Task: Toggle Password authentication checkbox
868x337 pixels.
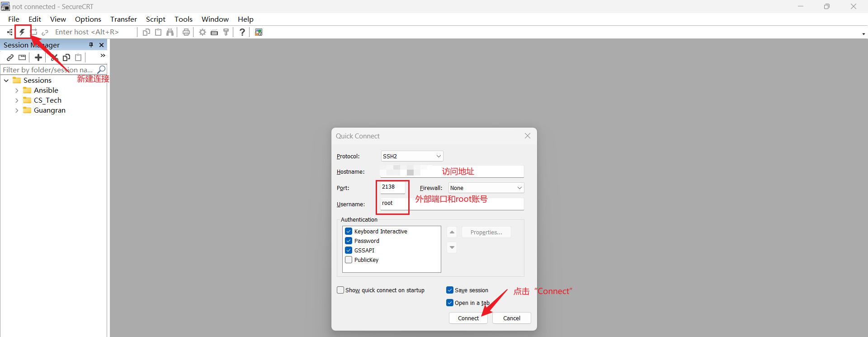Action: click(x=349, y=241)
